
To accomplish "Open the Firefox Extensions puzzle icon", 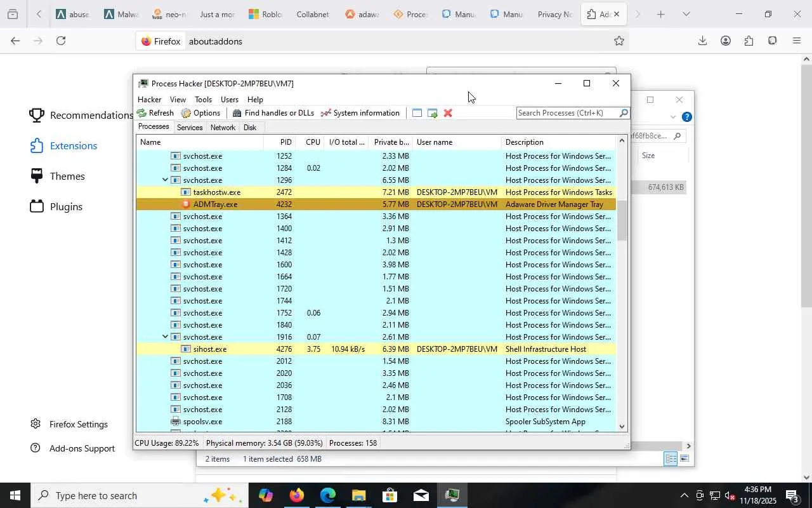I will 749,41.
